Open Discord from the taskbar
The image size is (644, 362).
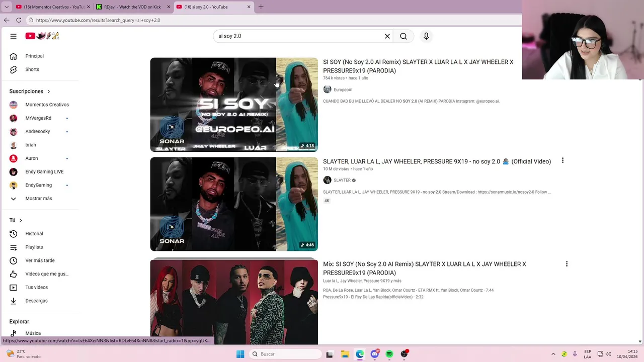tap(375, 354)
